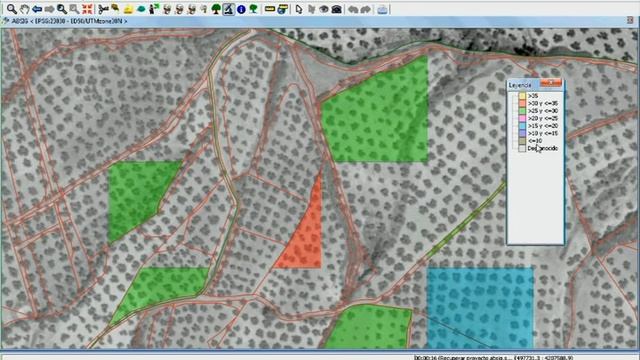Click the globe with layer icon

pos(282,9)
